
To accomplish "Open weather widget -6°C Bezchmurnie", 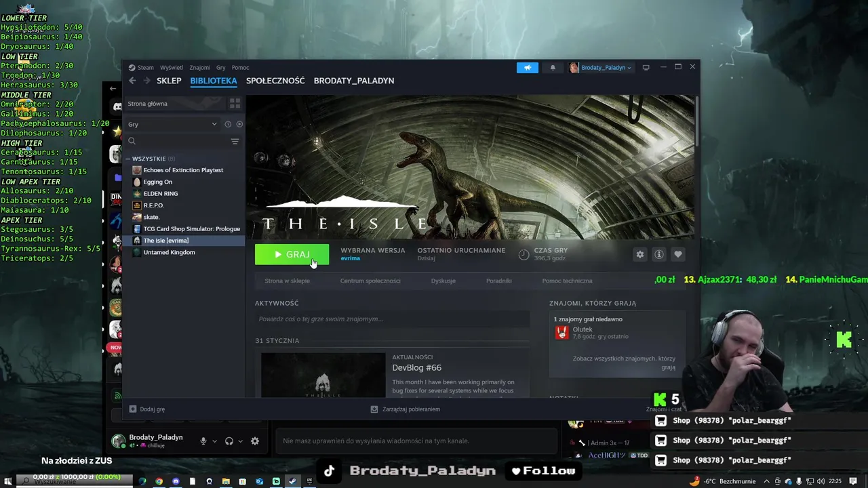I will point(722,481).
